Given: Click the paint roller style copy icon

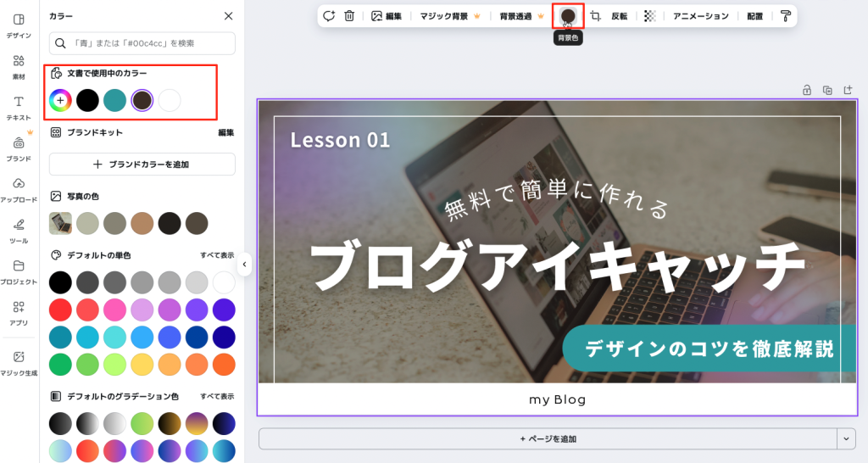Looking at the screenshot, I should (786, 16).
